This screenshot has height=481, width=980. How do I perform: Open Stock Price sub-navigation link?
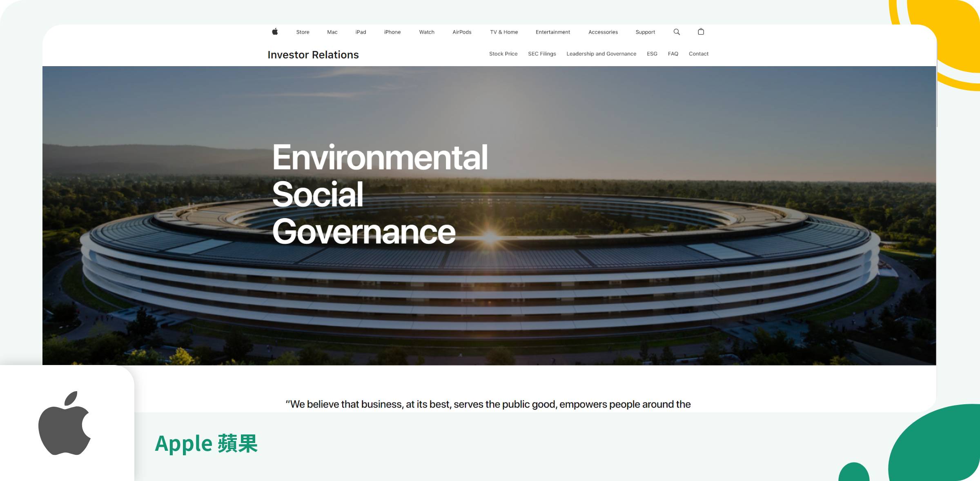503,54
